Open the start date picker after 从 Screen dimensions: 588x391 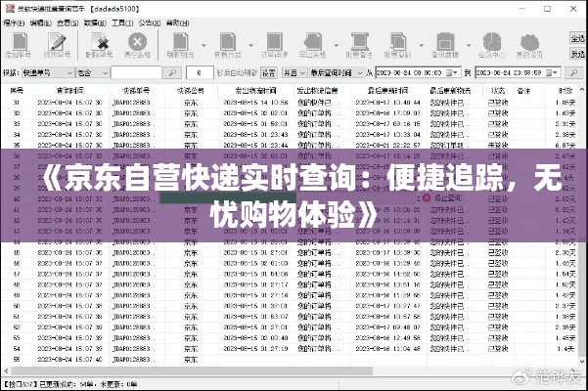(454, 72)
